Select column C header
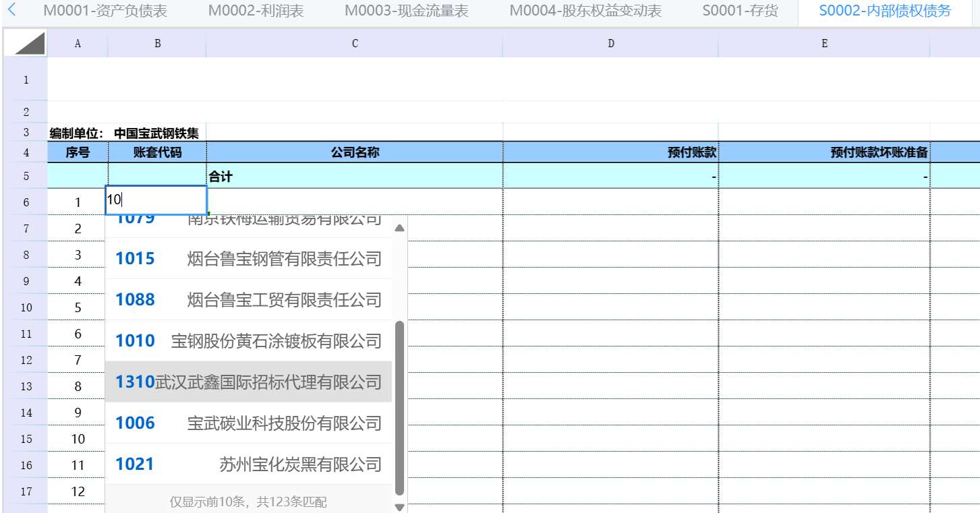The image size is (980, 513). [x=355, y=44]
